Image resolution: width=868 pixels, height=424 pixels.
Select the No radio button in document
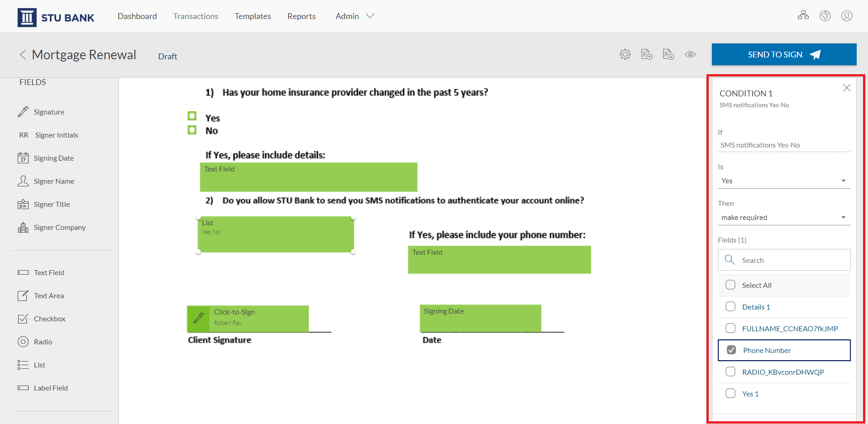click(192, 130)
